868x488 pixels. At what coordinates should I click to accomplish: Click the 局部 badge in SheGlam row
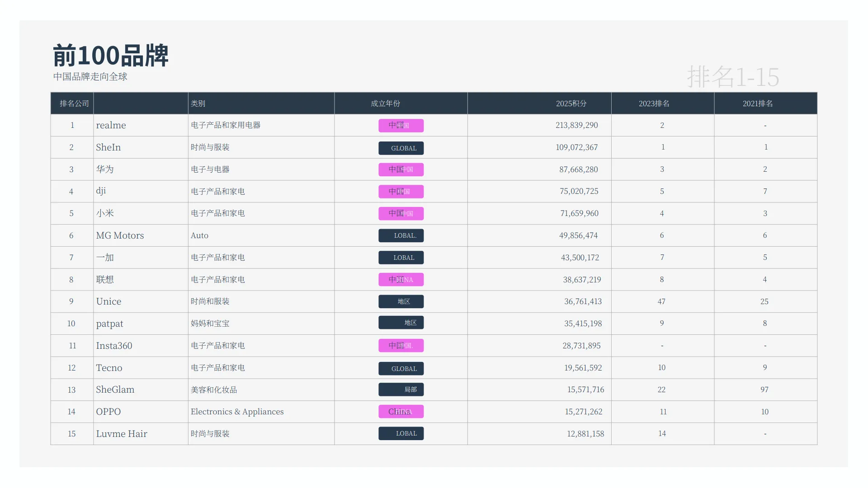401,389
